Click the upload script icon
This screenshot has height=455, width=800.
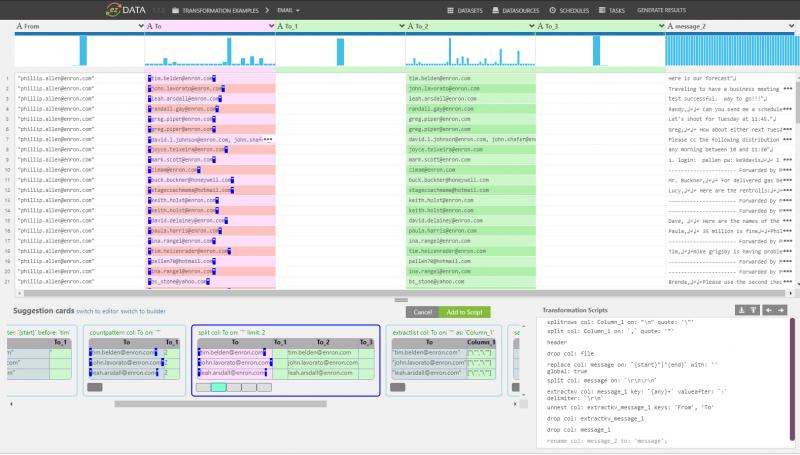point(752,310)
